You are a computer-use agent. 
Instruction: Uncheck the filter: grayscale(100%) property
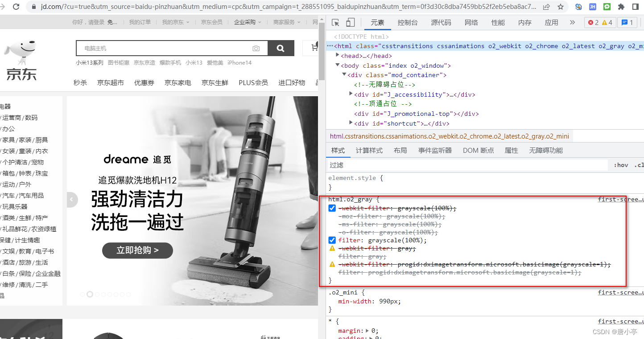[x=332, y=241]
